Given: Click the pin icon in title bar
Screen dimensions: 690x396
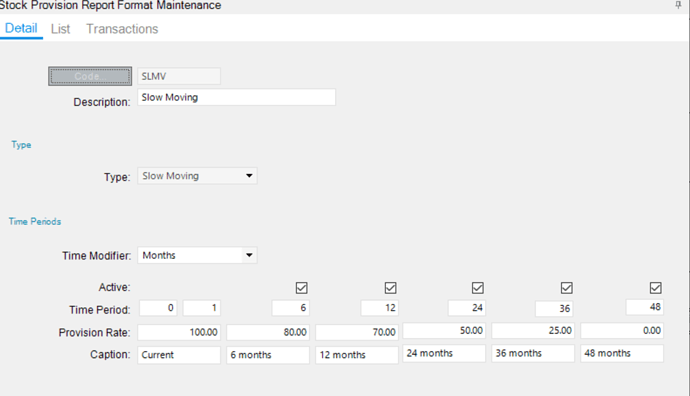Looking at the screenshot, I should [x=678, y=5].
